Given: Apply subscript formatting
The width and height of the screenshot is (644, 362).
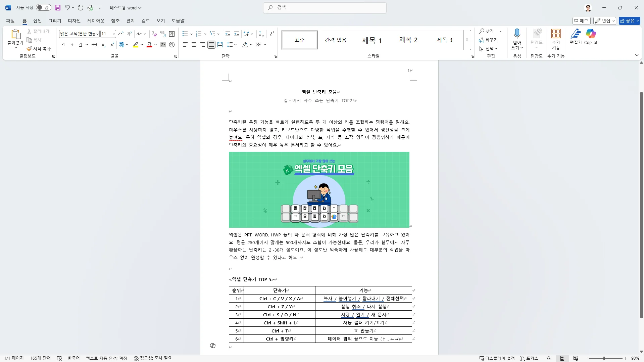Looking at the screenshot, I should coord(103,45).
